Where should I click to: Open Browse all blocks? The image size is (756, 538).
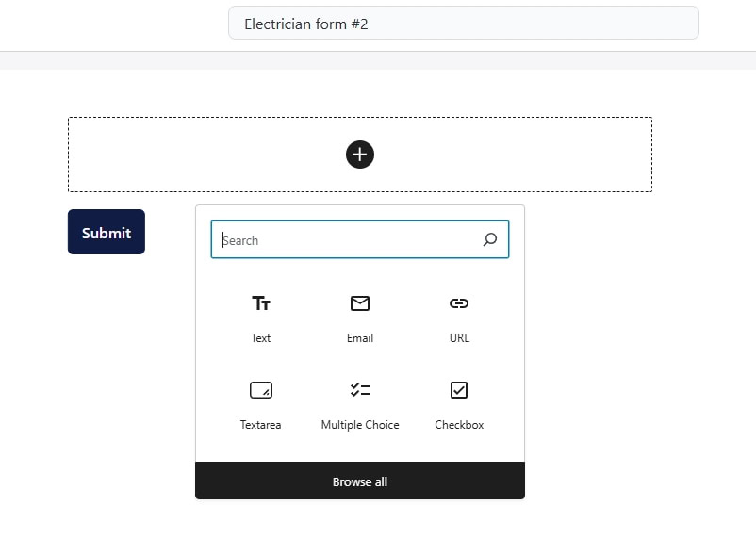pyautogui.click(x=360, y=481)
